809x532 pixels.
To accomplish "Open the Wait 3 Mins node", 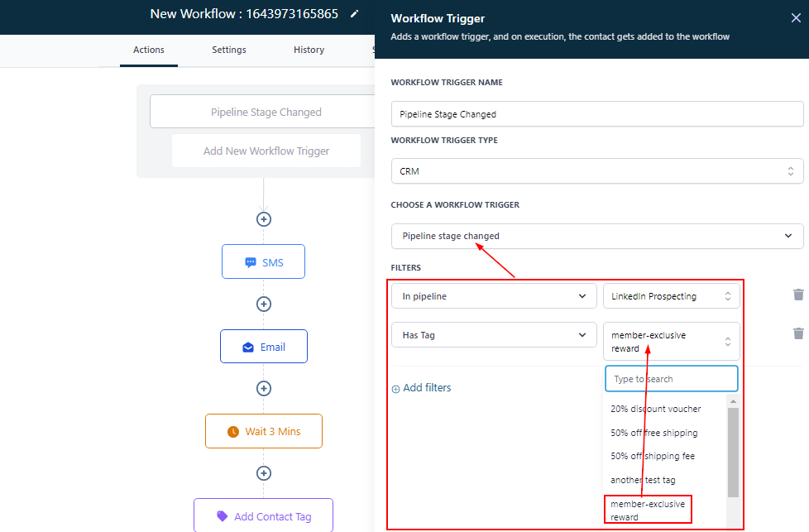I will click(x=264, y=431).
